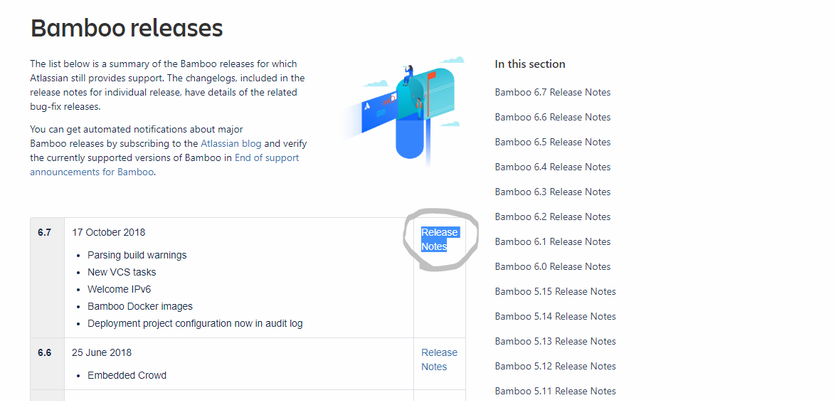836x401 pixels.
Task: Open Release Notes link for version 6.6
Action: pos(439,359)
